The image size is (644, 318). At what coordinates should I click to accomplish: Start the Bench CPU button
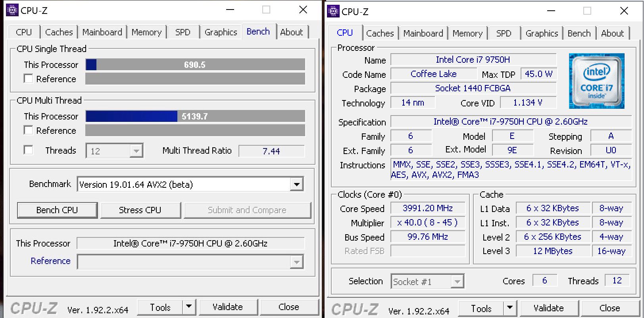click(x=57, y=210)
